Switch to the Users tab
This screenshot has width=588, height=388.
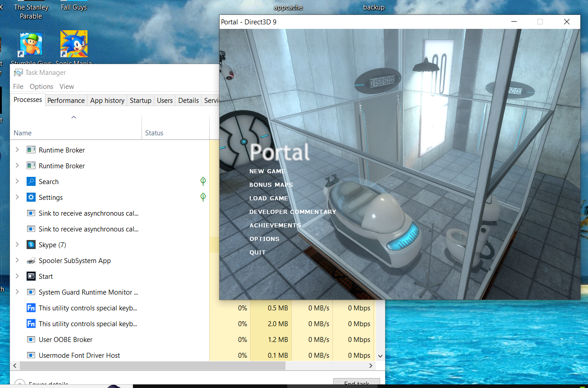[165, 101]
